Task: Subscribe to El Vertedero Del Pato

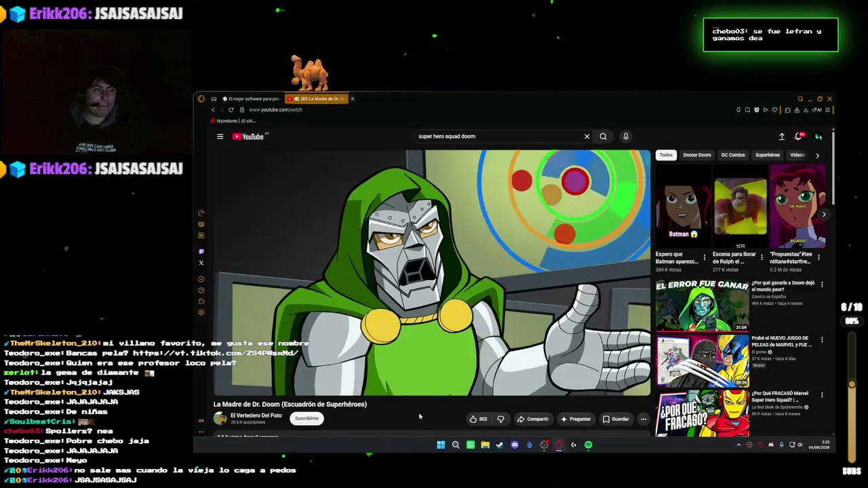Action: (307, 418)
